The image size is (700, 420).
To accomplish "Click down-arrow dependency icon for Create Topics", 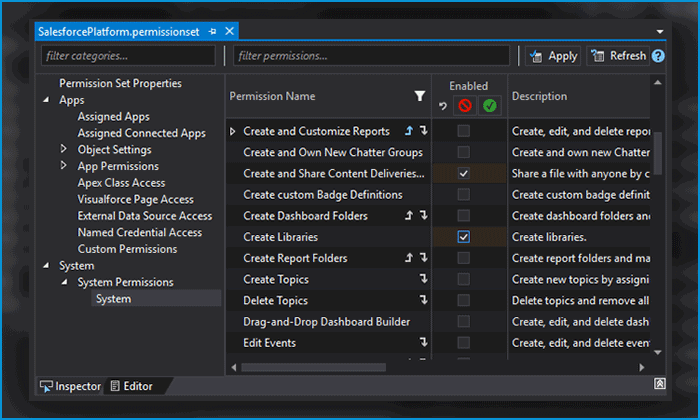I will click(x=424, y=279).
